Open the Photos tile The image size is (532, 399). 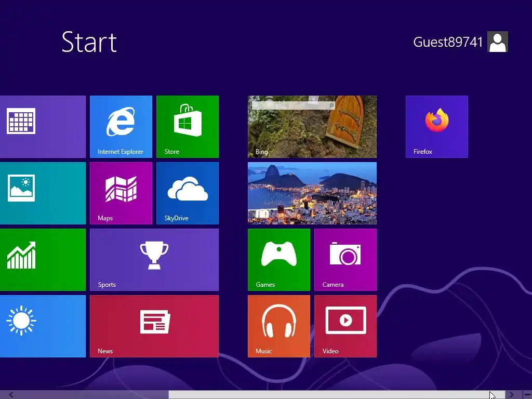43,193
